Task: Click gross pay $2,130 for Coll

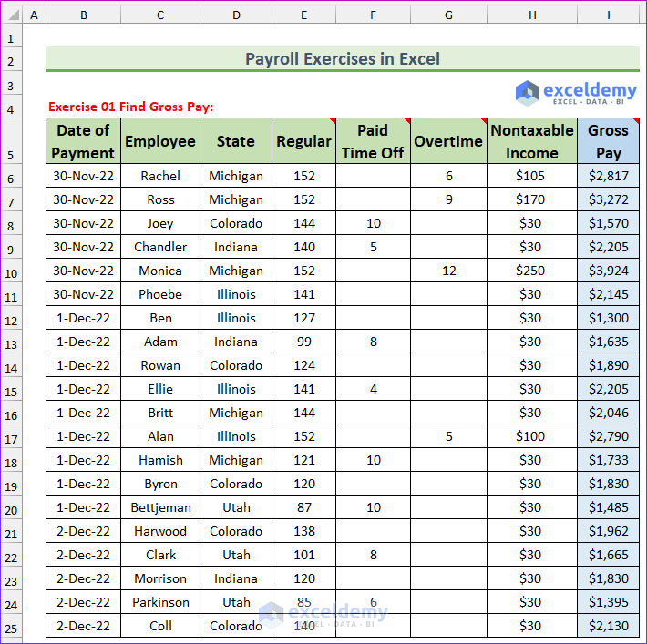Action: (608, 626)
